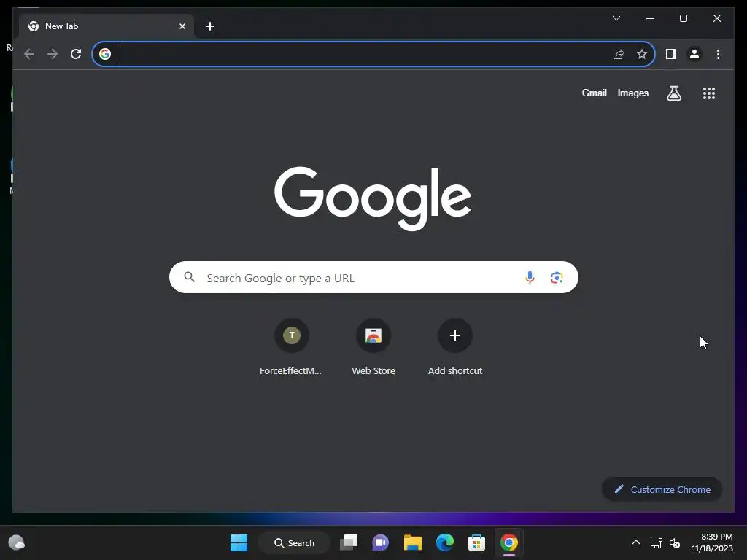
Task: Launch the Chat app from taskbar
Action: click(x=380, y=542)
